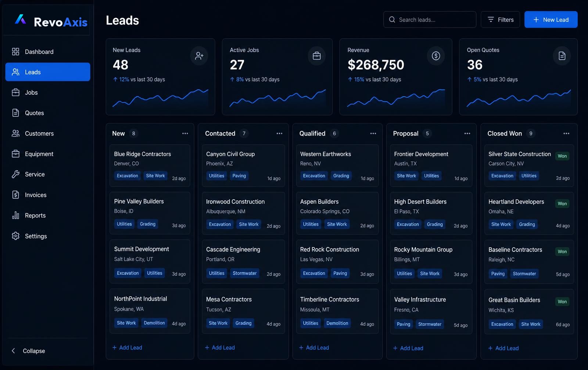Open Baseline Contractors lead title
This screenshot has width=588, height=370.
(x=515, y=250)
